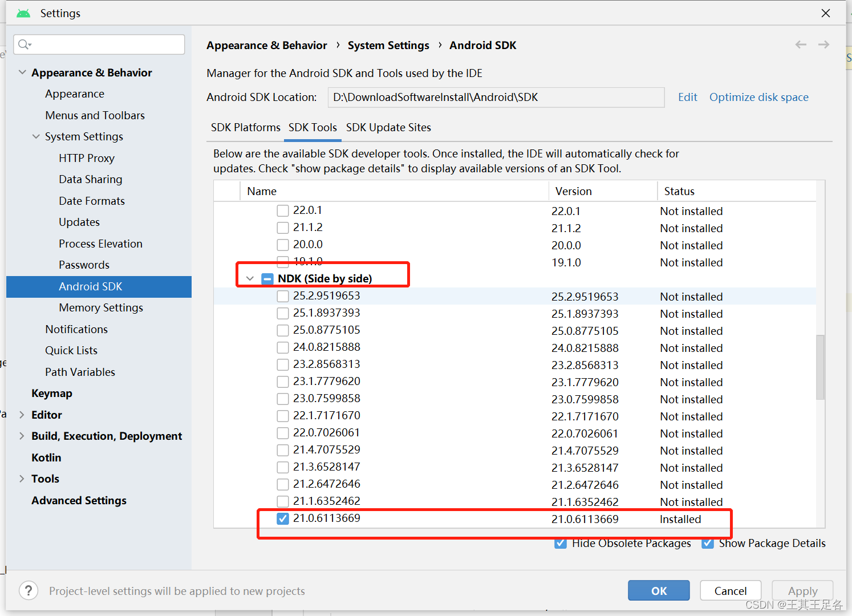Click System Settings breadcrumb
The height and width of the screenshot is (616, 852).
[388, 45]
